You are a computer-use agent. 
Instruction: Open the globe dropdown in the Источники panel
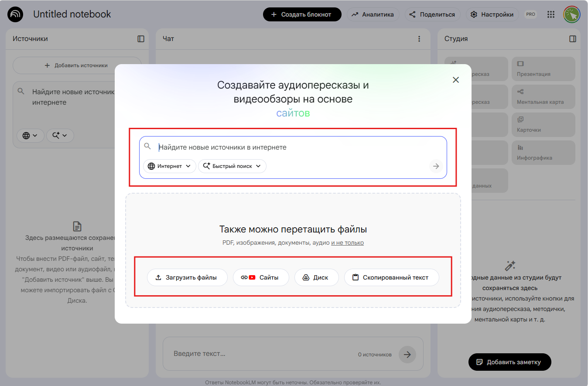(x=31, y=136)
